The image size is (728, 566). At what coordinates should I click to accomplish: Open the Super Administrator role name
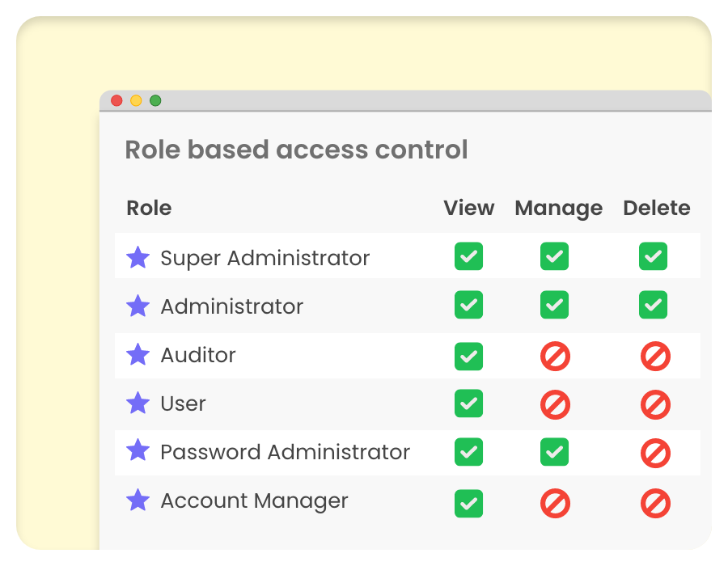click(265, 258)
